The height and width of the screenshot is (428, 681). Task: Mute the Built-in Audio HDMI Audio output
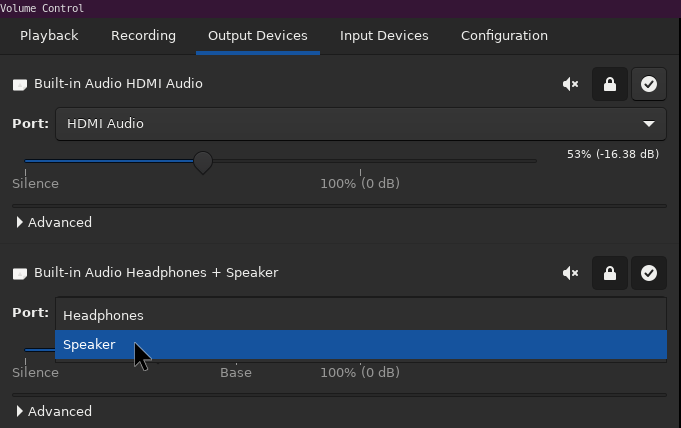[x=571, y=84]
